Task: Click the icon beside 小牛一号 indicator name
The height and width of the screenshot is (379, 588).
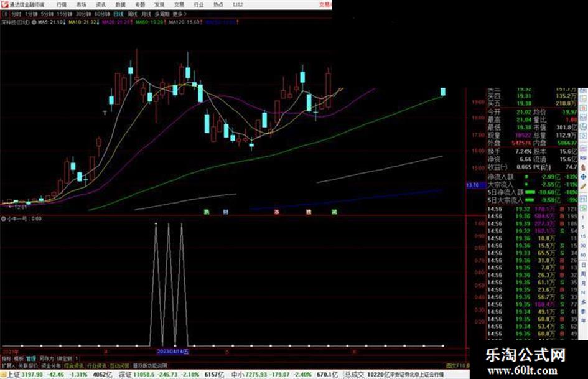Action: [3, 218]
